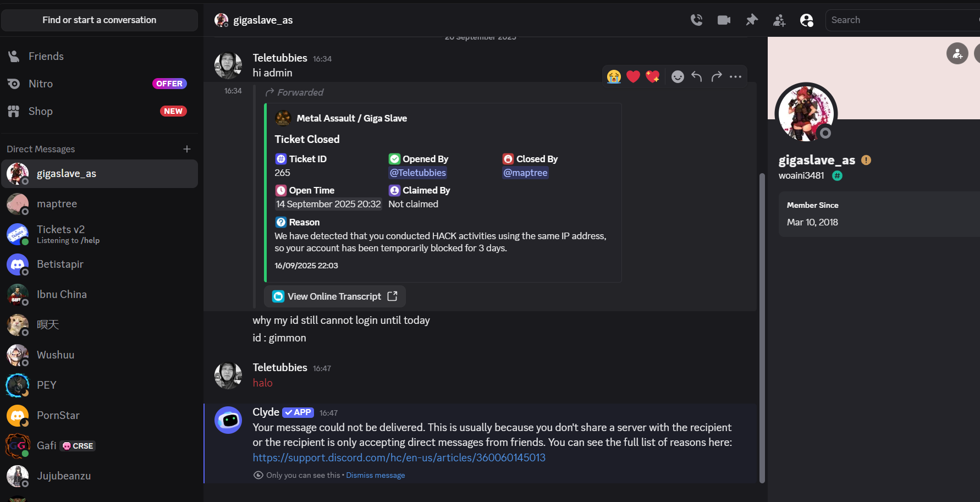Viewport: 980px width, 502px height.
Task: Open pinned messages
Action: (751, 20)
